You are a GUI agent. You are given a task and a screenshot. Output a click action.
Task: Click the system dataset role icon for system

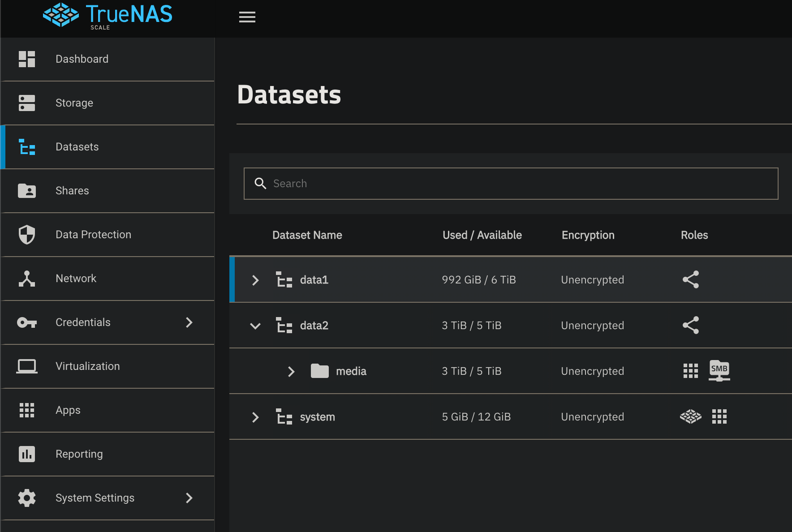coord(691,416)
